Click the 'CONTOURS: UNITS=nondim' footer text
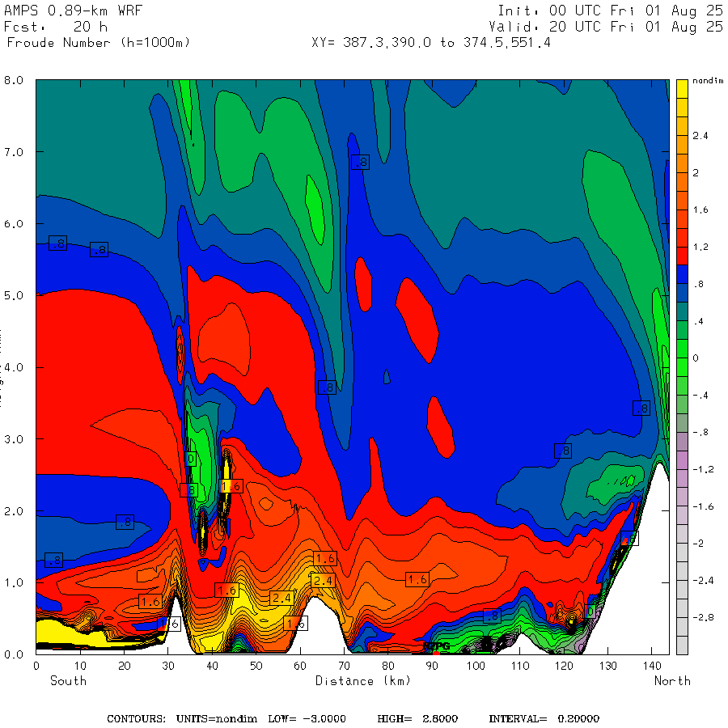The width and height of the screenshot is (728, 728). tap(182, 719)
